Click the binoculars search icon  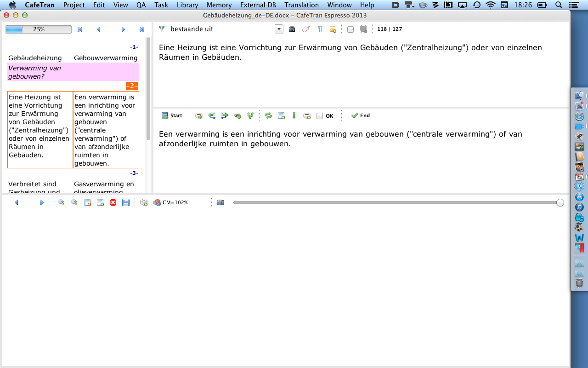(x=292, y=29)
